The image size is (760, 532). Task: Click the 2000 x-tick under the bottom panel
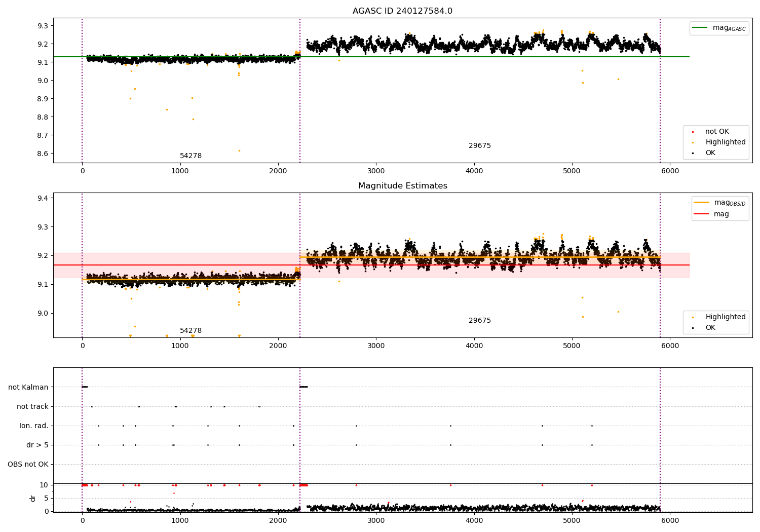(x=278, y=521)
